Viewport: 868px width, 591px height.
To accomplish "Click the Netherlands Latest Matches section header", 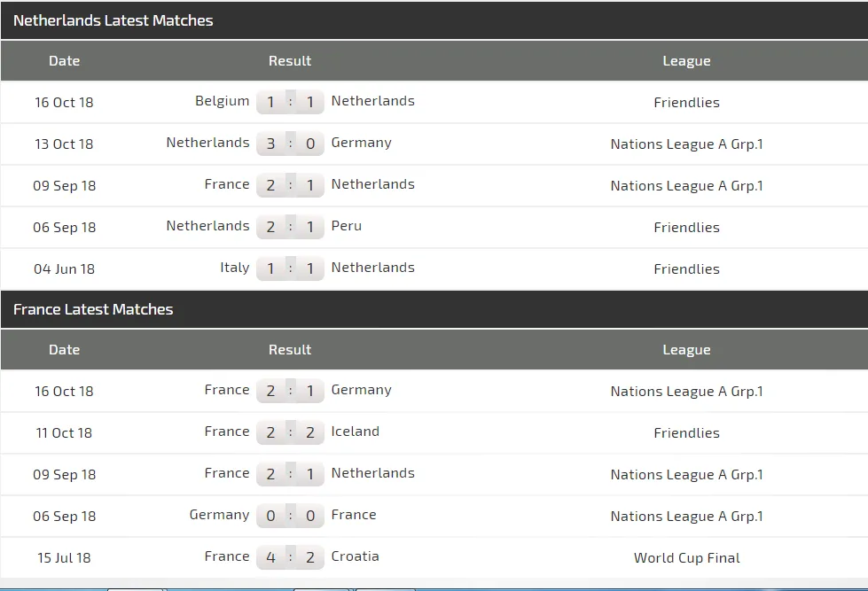I will pyautogui.click(x=113, y=20).
